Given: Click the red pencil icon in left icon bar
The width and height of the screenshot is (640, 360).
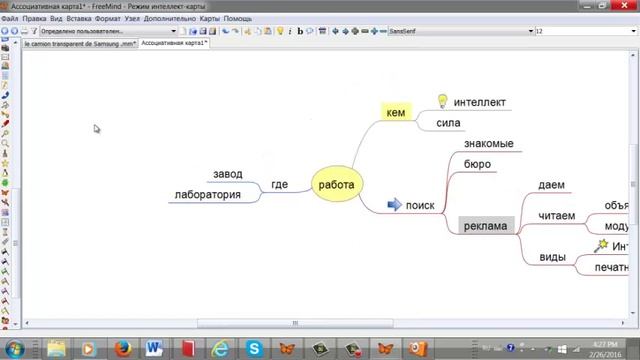Looking at the screenshot, I should tap(5, 124).
